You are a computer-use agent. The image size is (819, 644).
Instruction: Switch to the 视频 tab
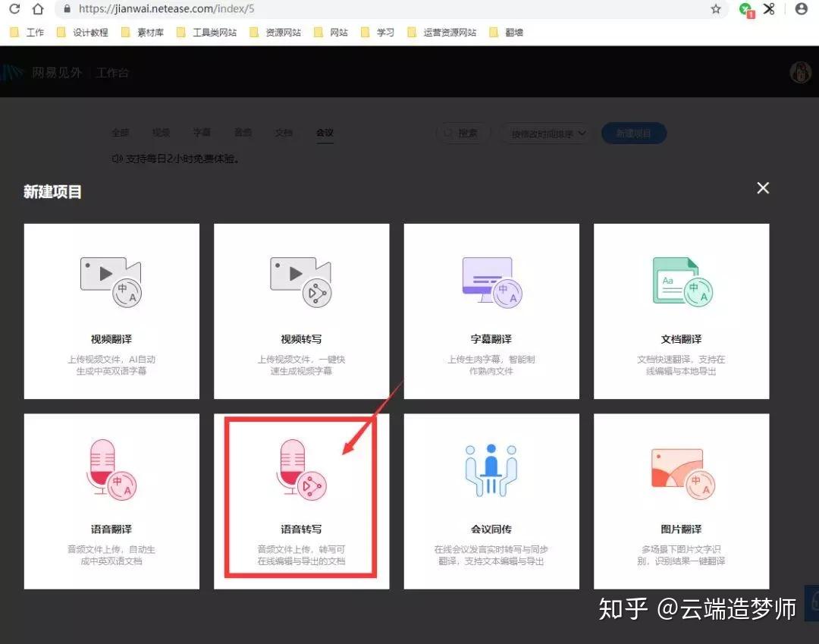pyautogui.click(x=161, y=133)
